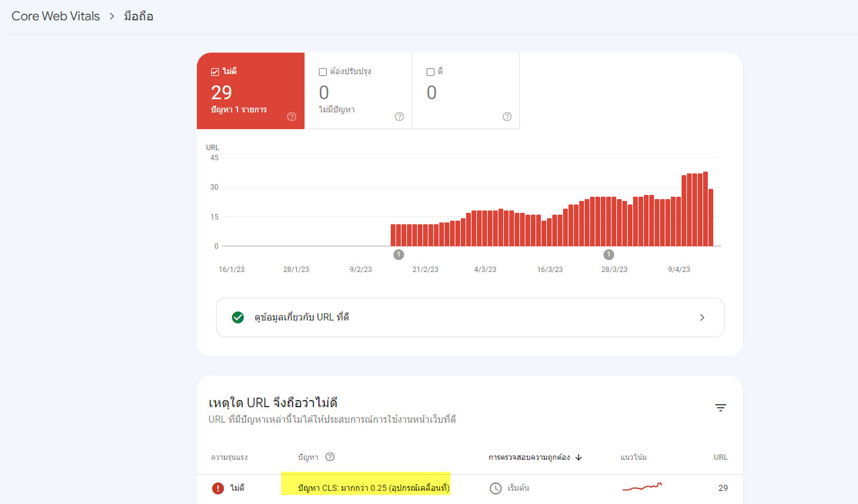Open the ปัญหา CLS: มากกว่า 0.25 issue row

[470, 488]
